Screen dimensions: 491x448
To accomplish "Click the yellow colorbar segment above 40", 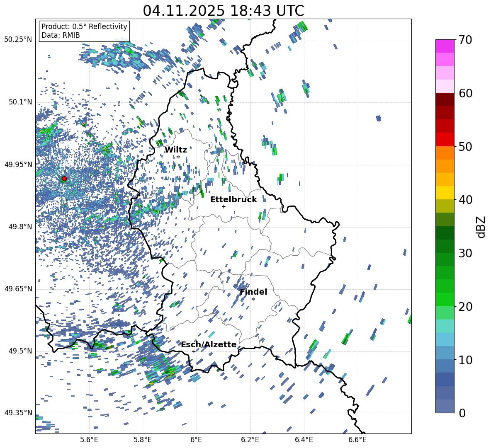I will tap(445, 193).
